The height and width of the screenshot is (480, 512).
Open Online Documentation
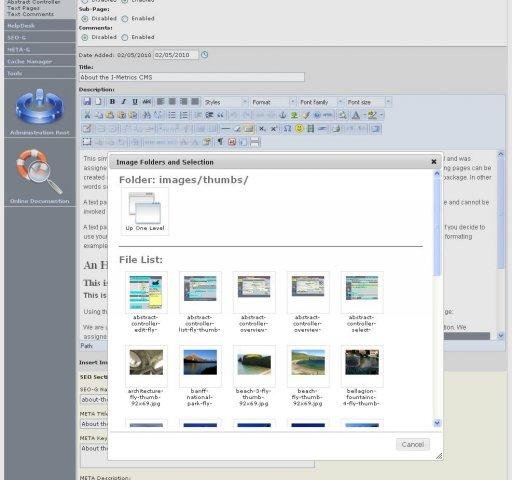40,177
